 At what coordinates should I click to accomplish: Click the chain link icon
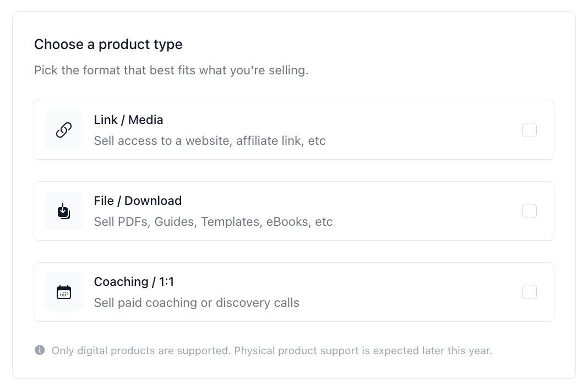pyautogui.click(x=64, y=130)
